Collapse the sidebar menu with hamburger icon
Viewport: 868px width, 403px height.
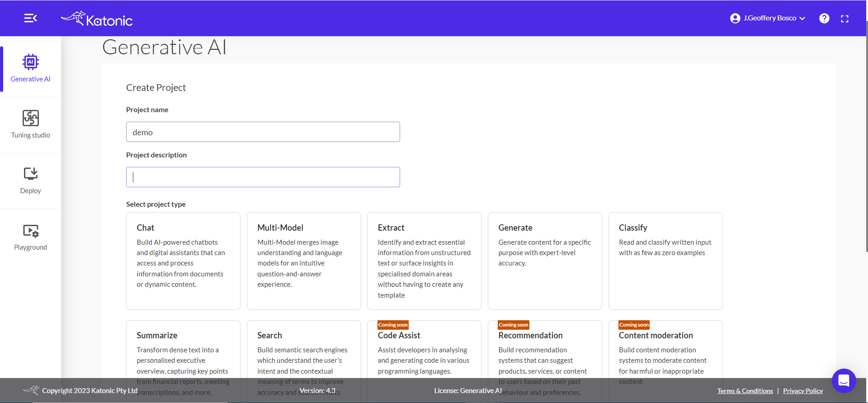(x=30, y=18)
